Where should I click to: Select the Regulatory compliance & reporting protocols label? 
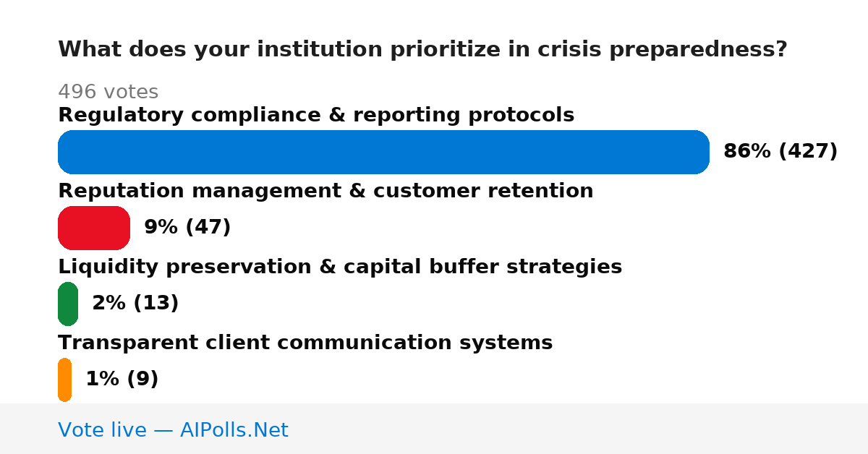[x=316, y=115]
